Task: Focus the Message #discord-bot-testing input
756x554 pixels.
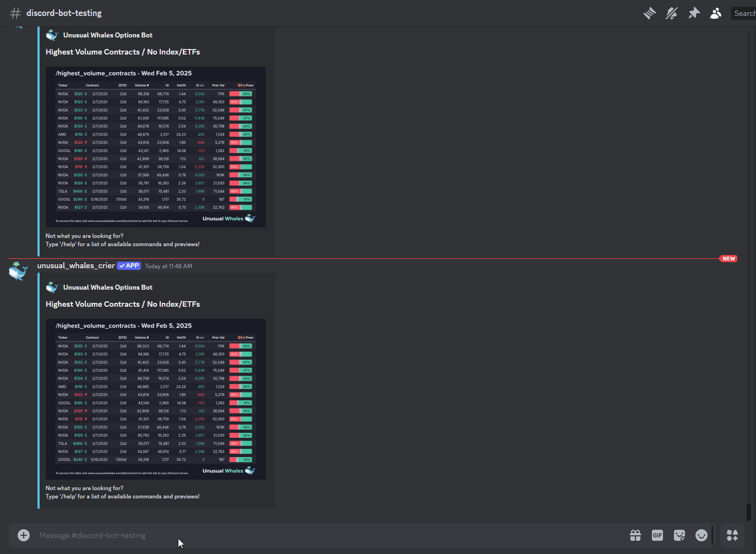Action: (x=330, y=535)
